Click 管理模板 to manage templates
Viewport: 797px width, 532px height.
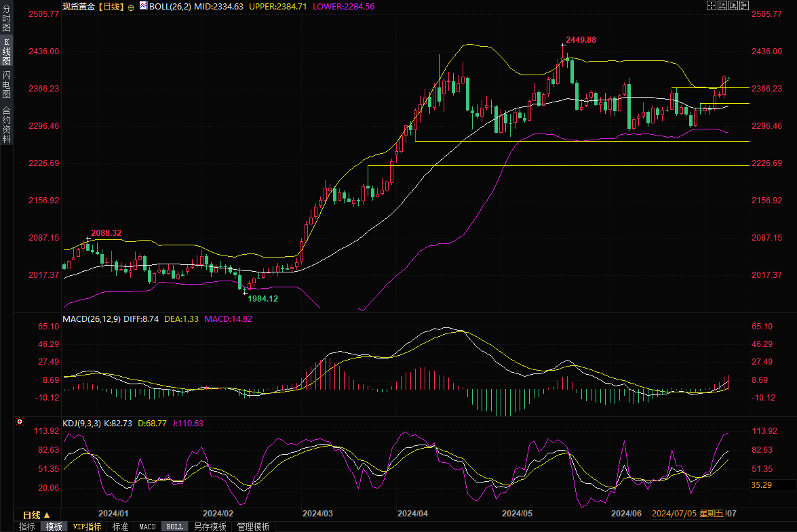click(253, 527)
